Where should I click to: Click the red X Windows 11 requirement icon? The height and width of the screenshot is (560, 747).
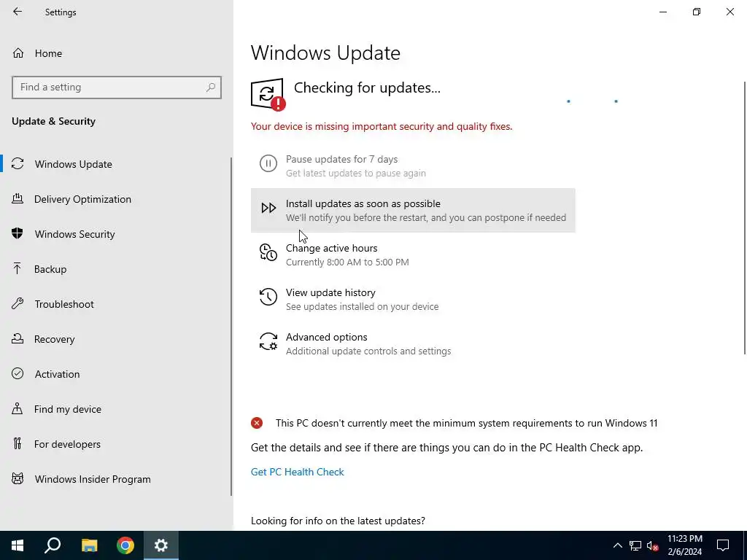[257, 423]
